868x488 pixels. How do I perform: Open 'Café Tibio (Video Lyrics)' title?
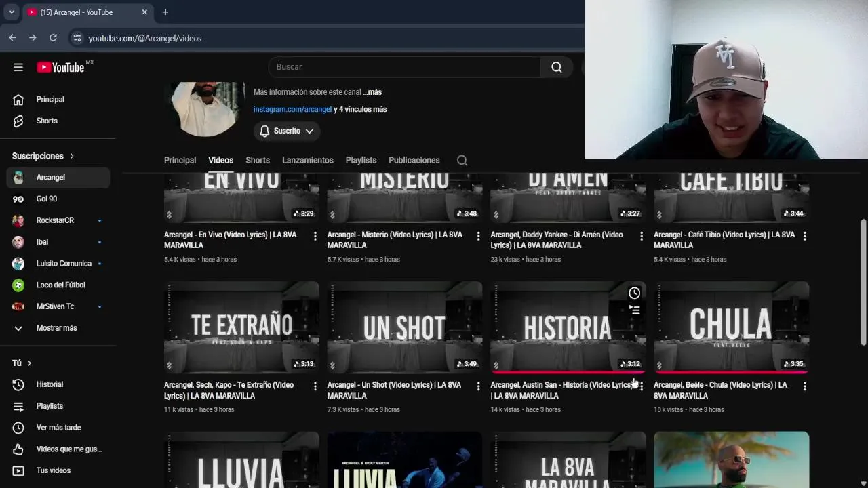[x=724, y=240]
